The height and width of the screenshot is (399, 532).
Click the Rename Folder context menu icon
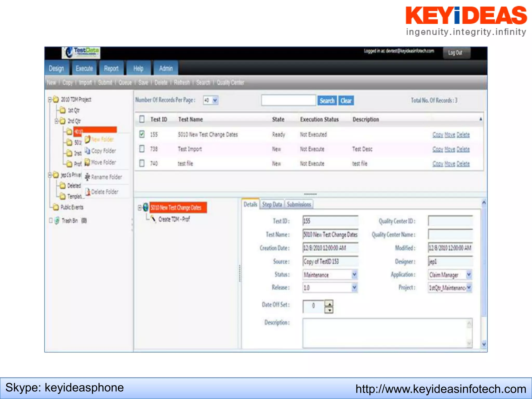click(88, 177)
